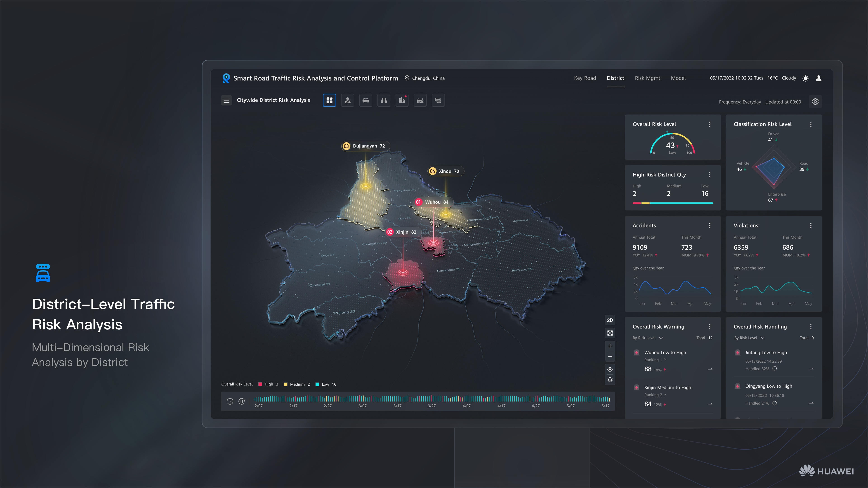Open the accident collision analysis icon
This screenshot has height=488, width=868.
click(x=438, y=100)
